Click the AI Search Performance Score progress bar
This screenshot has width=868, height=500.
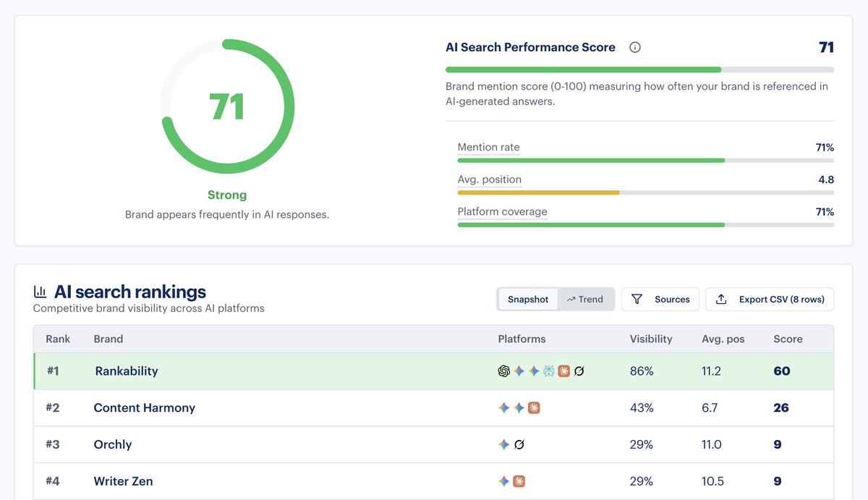639,69
